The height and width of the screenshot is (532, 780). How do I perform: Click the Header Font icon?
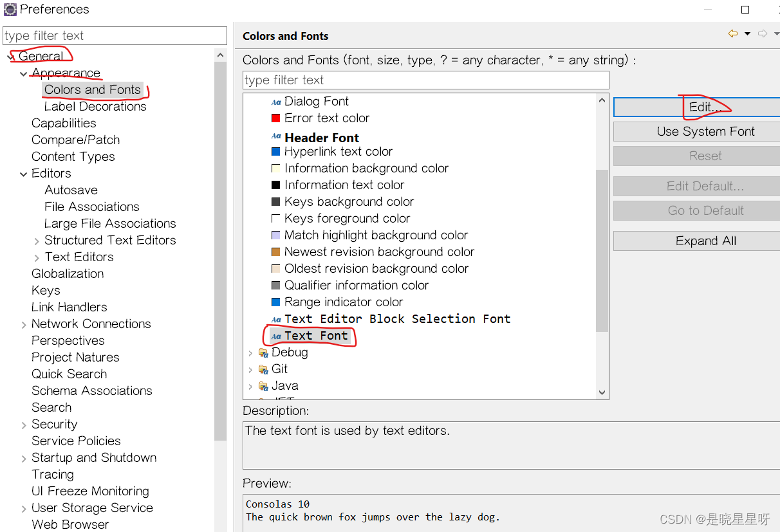click(276, 136)
